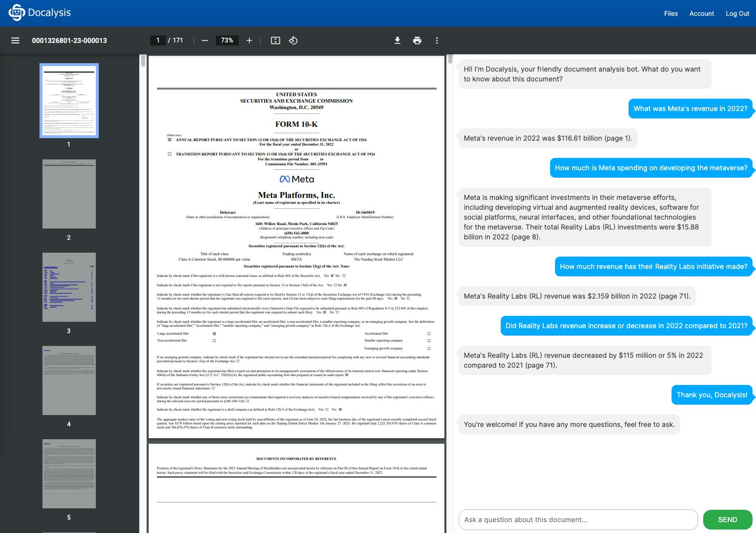This screenshot has height=533, width=756.
Task: Click the $2.159 billion revenue answer
Action: point(577,296)
